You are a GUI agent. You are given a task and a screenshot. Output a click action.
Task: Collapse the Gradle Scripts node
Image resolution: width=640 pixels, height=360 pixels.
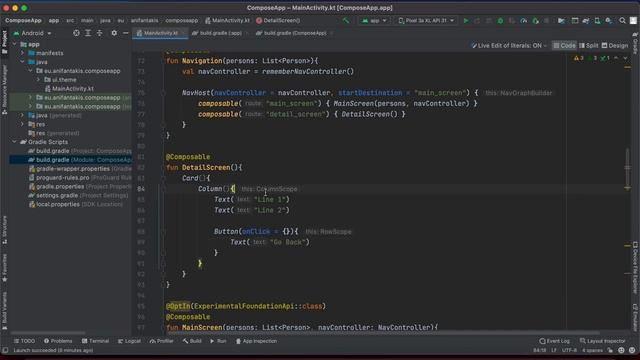click(15, 142)
